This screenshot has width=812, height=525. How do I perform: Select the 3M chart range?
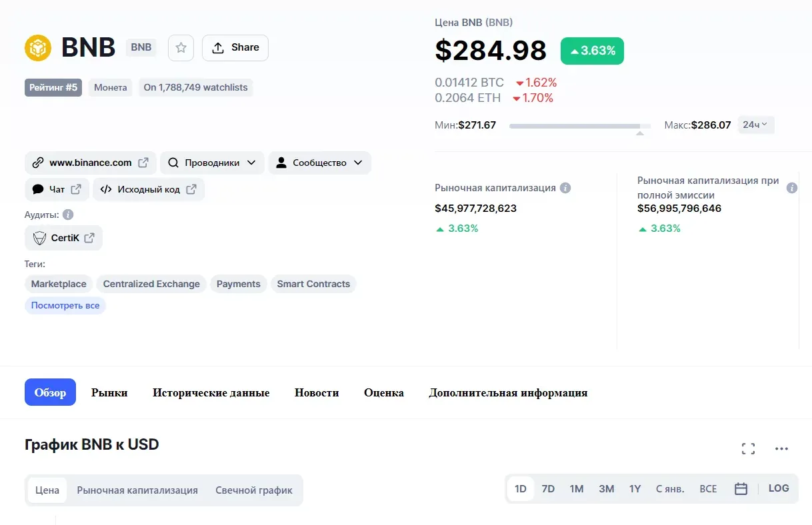pyautogui.click(x=606, y=489)
